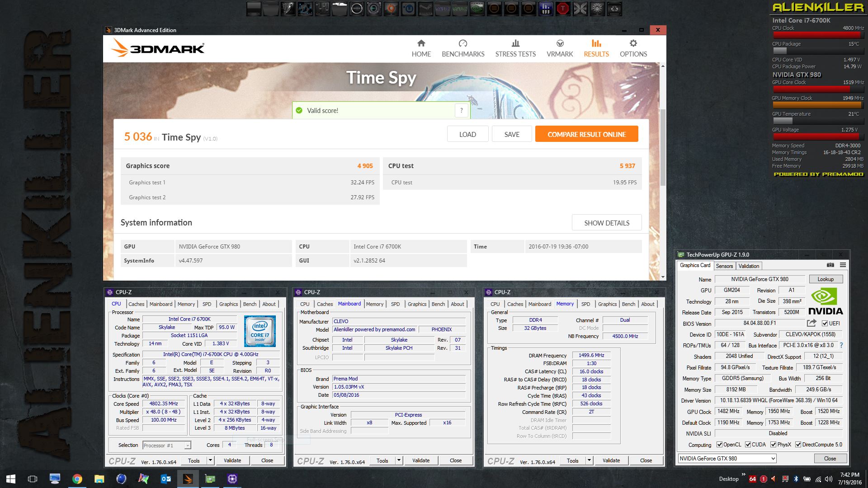
Task: Click the Compare Result Online button
Action: (x=586, y=134)
